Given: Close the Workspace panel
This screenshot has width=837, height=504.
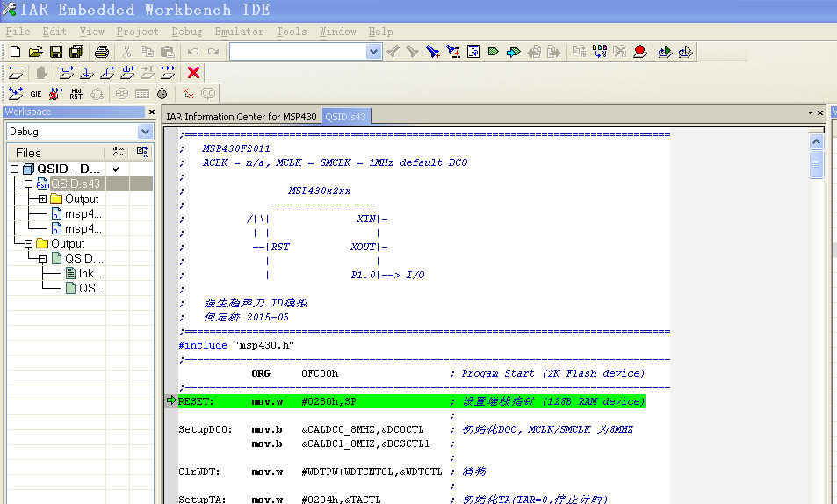Looking at the screenshot, I should click(152, 112).
